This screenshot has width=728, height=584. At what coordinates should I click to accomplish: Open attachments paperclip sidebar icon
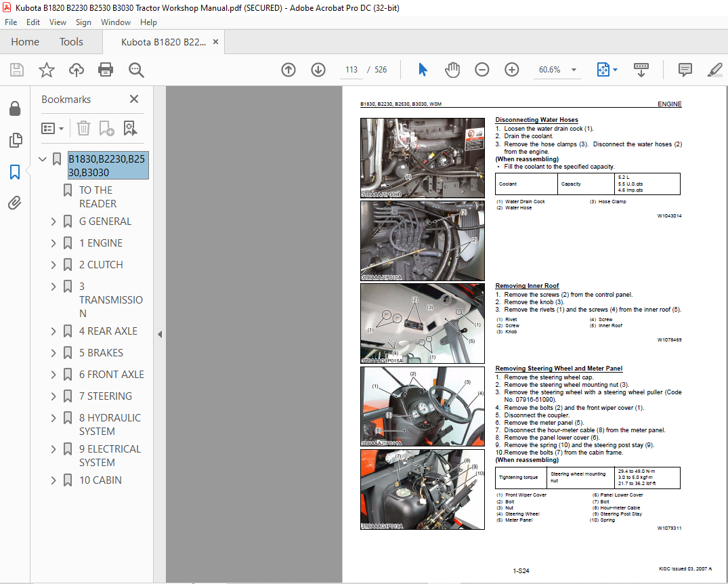[15, 203]
